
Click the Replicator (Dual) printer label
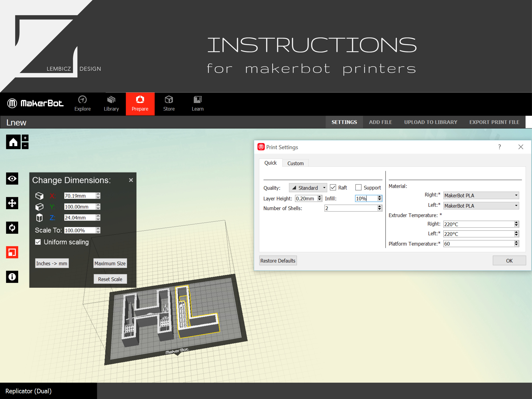[28, 391]
